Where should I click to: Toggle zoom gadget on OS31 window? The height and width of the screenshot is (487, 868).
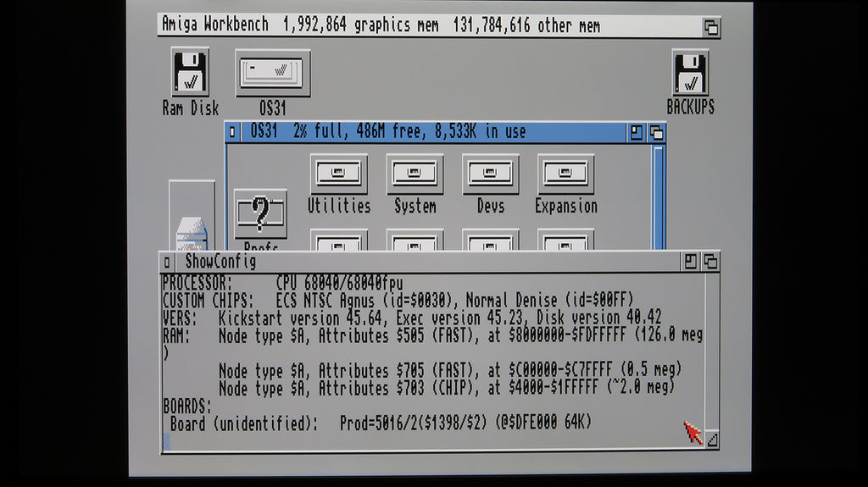point(637,132)
